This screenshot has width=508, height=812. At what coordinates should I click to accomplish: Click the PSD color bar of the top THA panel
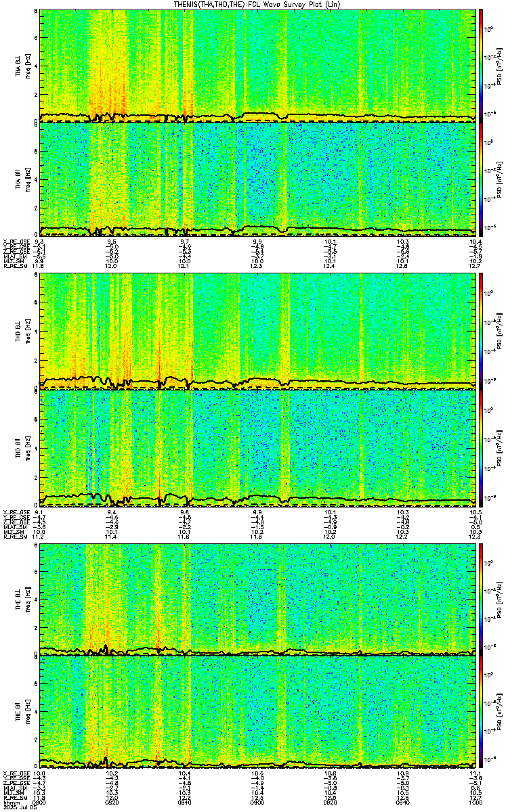click(x=482, y=65)
